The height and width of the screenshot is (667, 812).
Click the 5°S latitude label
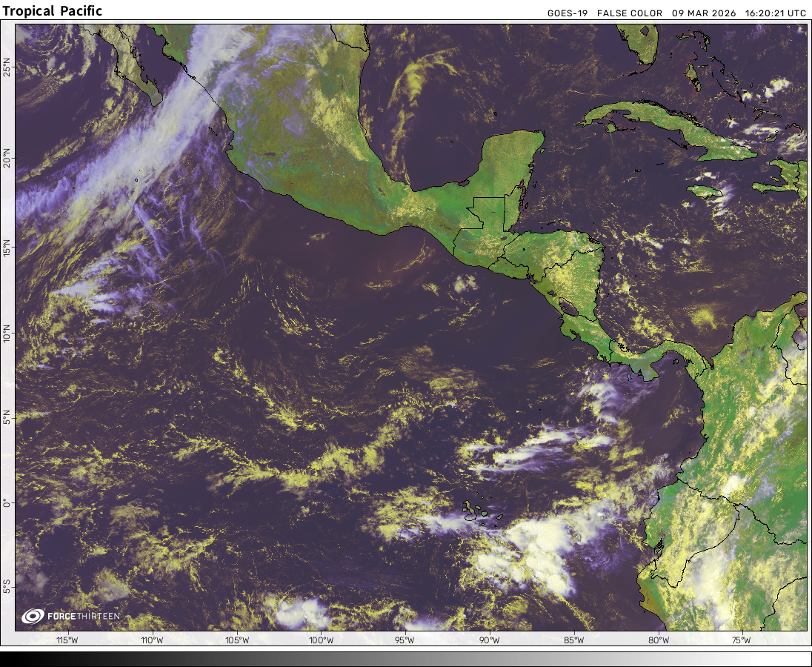(x=7, y=586)
